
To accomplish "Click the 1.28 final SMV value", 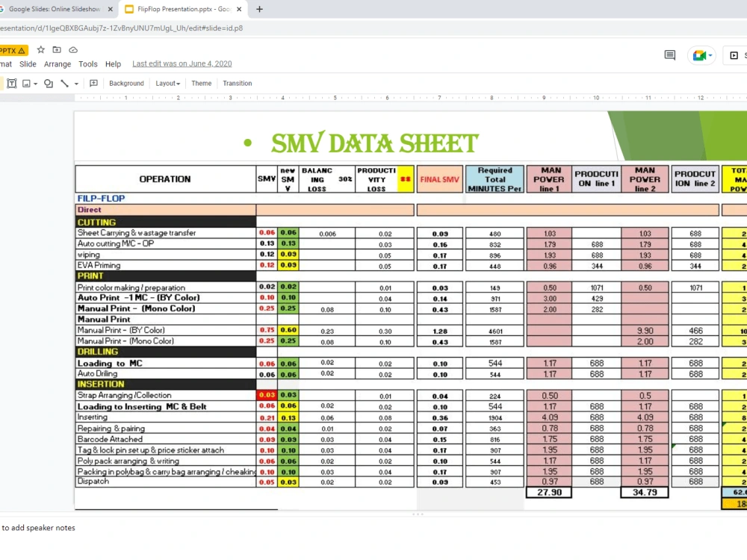I will (440, 331).
